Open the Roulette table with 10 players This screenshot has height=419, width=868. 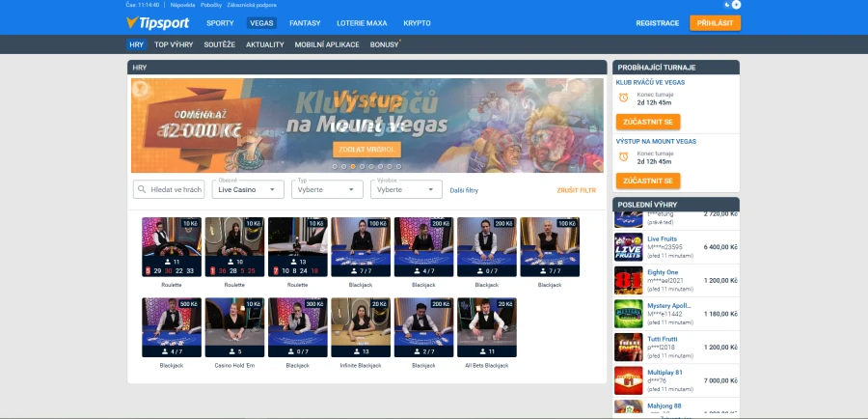234,247
